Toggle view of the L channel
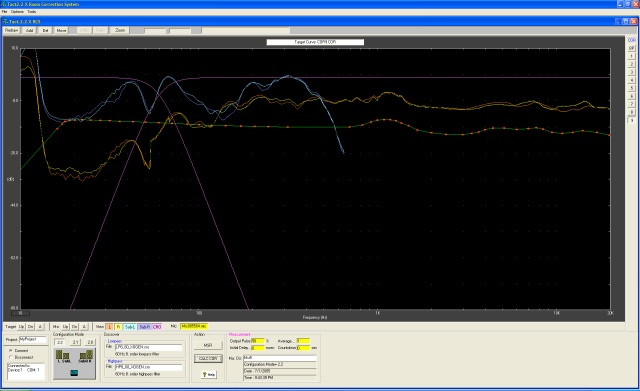The height and width of the screenshot is (391, 640). [109, 327]
